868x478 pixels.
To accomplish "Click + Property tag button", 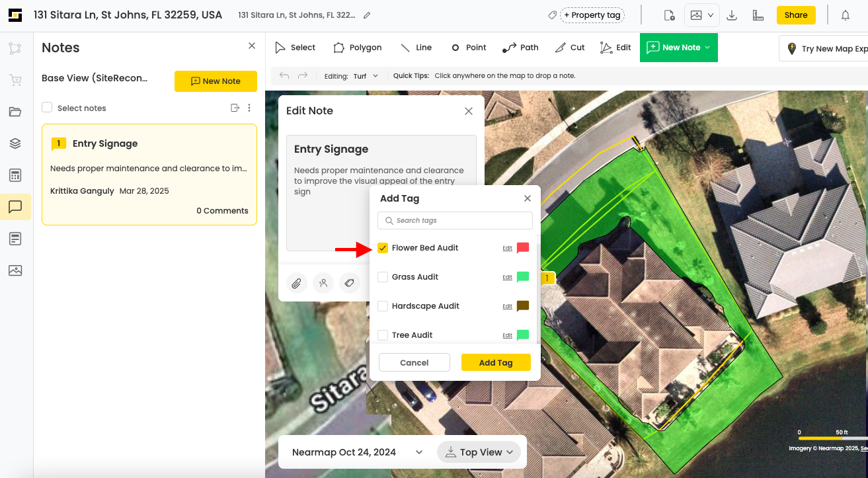I will 592,15.
